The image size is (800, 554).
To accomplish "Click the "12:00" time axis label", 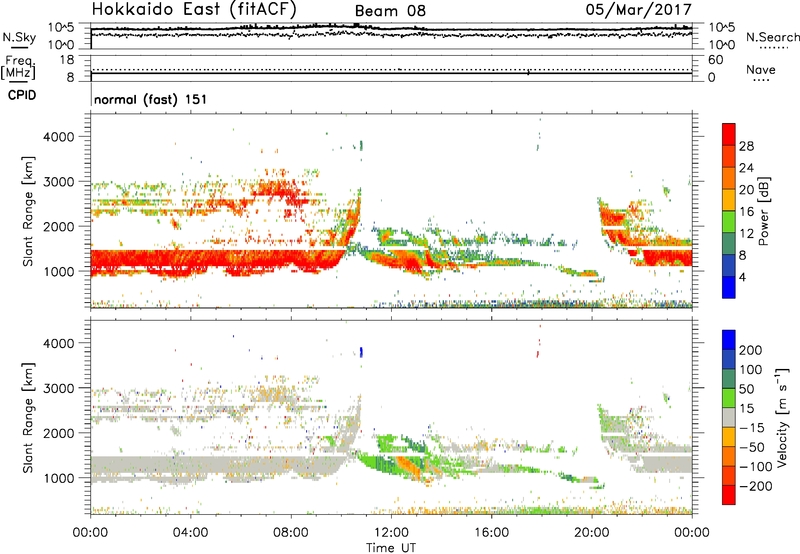I will click(391, 533).
